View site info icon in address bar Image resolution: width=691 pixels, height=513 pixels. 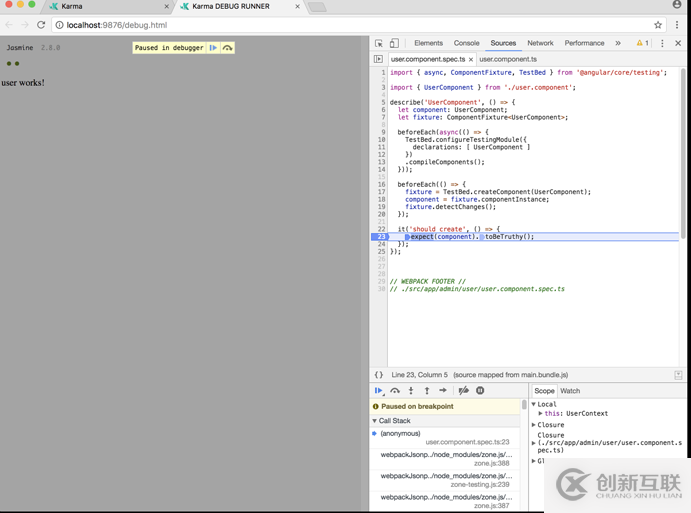59,25
